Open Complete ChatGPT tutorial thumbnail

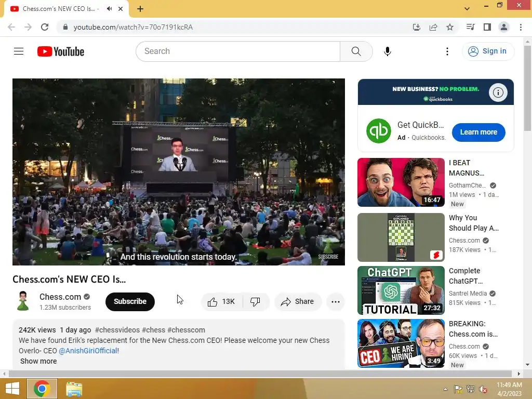click(401, 290)
